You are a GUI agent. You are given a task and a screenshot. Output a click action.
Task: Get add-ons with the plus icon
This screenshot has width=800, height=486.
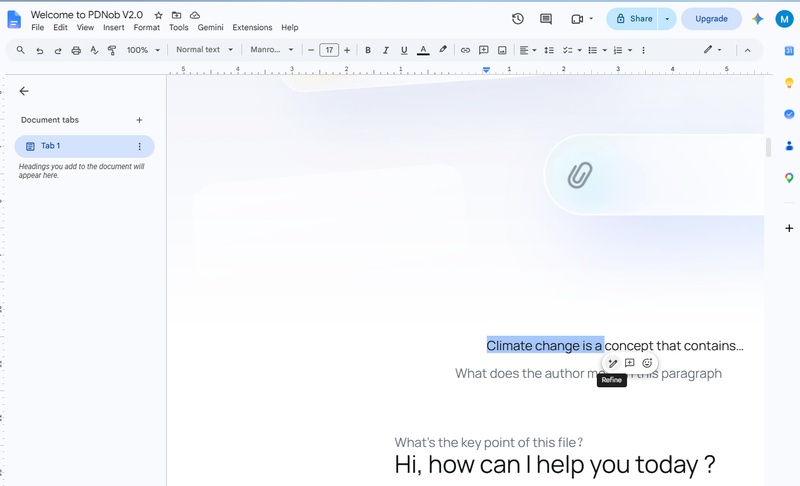pos(789,228)
